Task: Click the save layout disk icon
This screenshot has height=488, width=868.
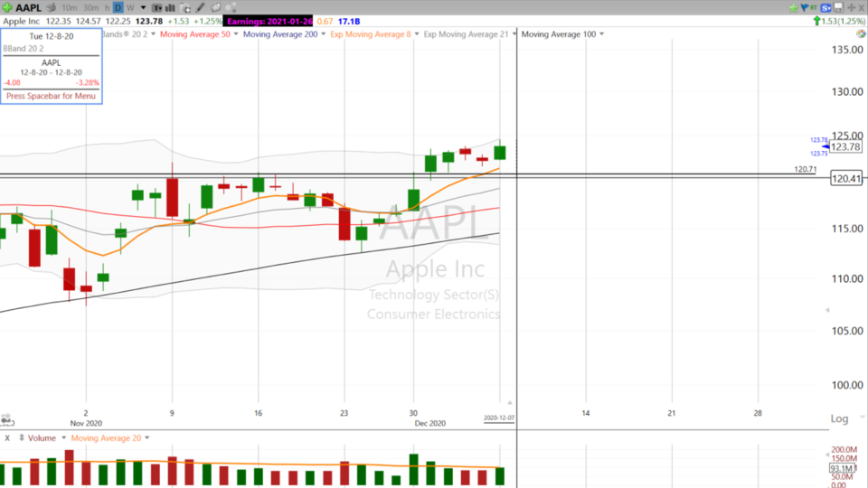Action: click(x=839, y=8)
